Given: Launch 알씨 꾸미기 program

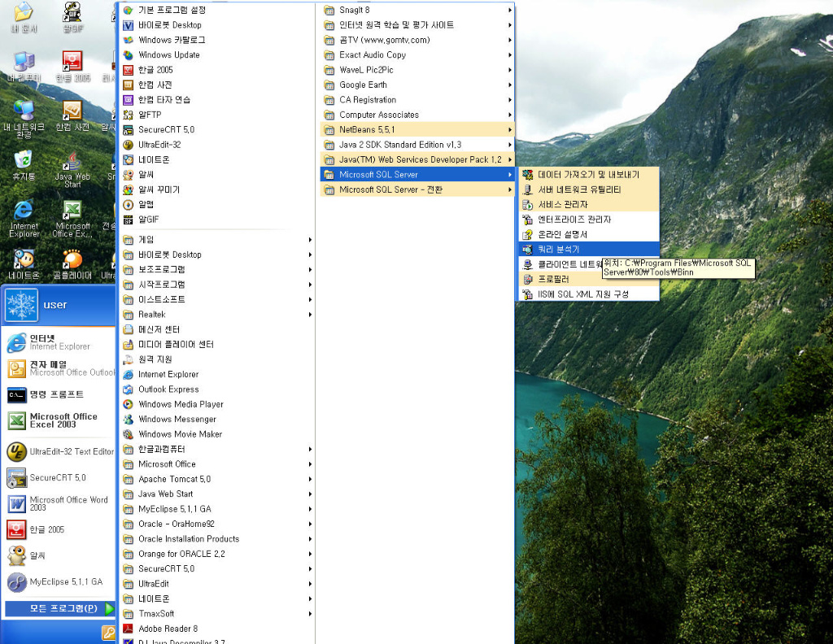Looking at the screenshot, I should point(216,189).
